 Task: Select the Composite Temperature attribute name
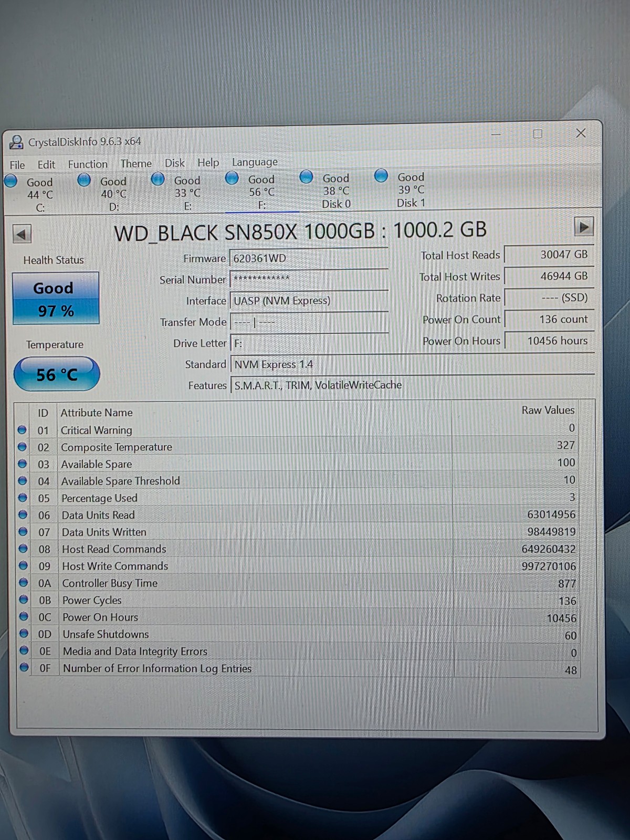(117, 447)
